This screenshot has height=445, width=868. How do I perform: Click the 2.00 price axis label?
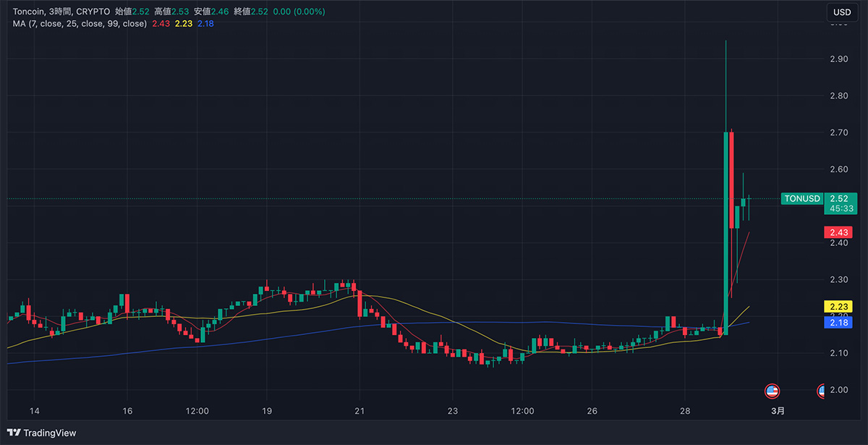click(839, 391)
